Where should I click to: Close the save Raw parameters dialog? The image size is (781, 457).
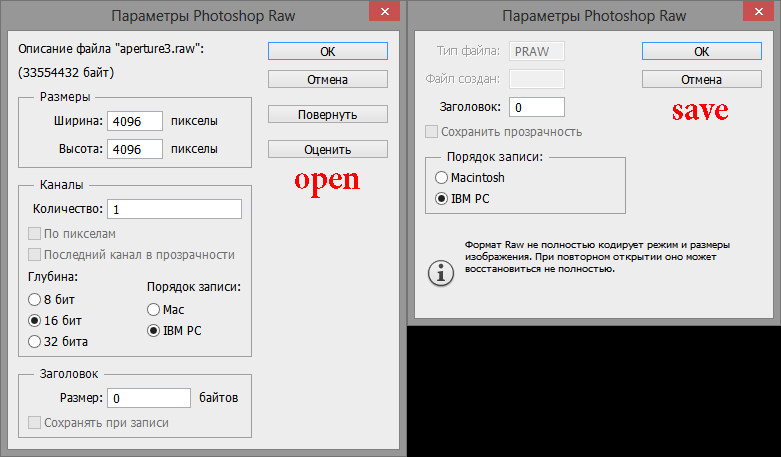[759, 11]
